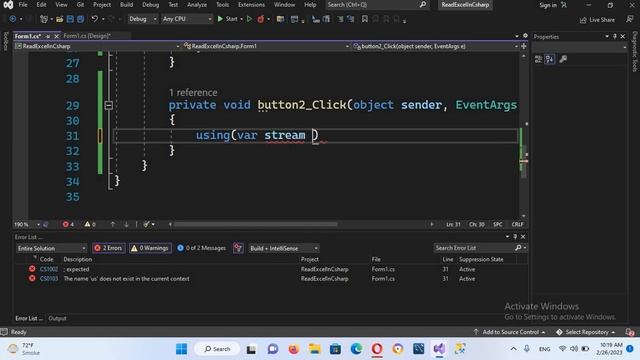Open error code CS1002 link
Screen dimensions: 640x360
coord(49,269)
